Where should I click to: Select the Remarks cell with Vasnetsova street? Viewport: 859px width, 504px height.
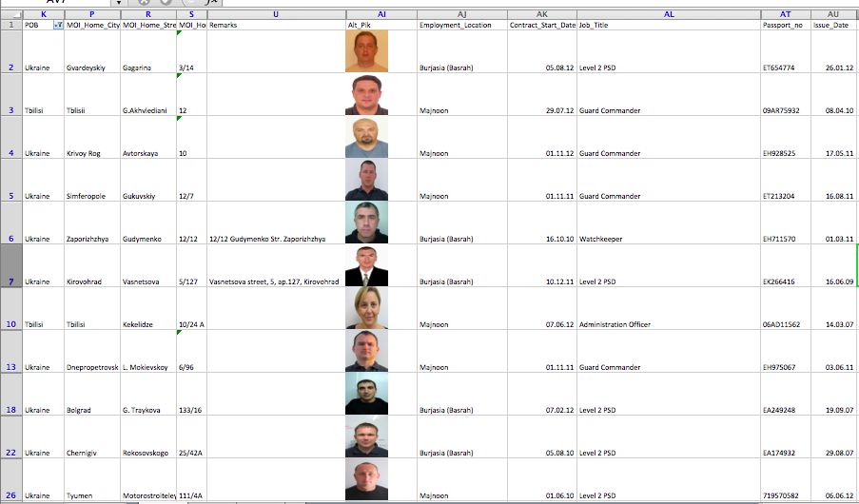(275, 281)
